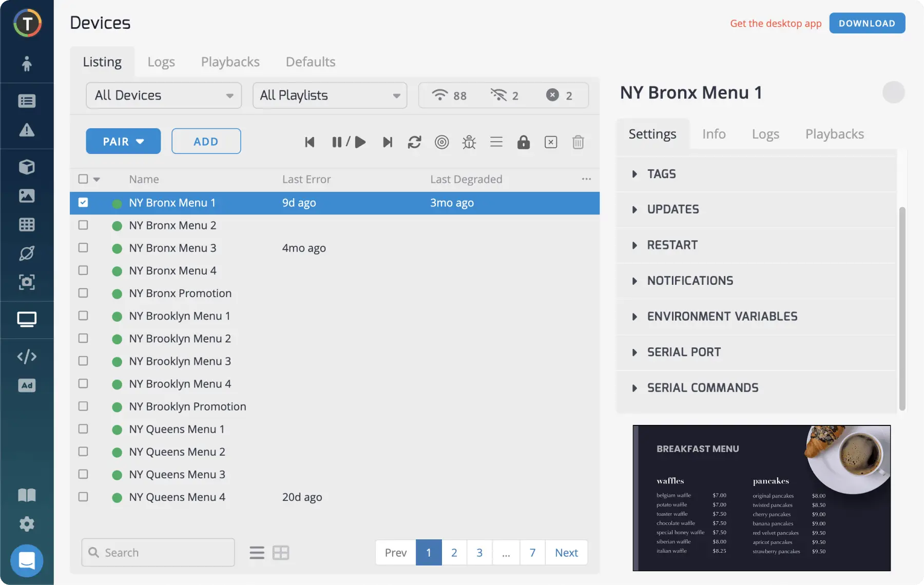This screenshot has height=585, width=924.
Task: Click the trash delete icon
Action: [x=577, y=142]
